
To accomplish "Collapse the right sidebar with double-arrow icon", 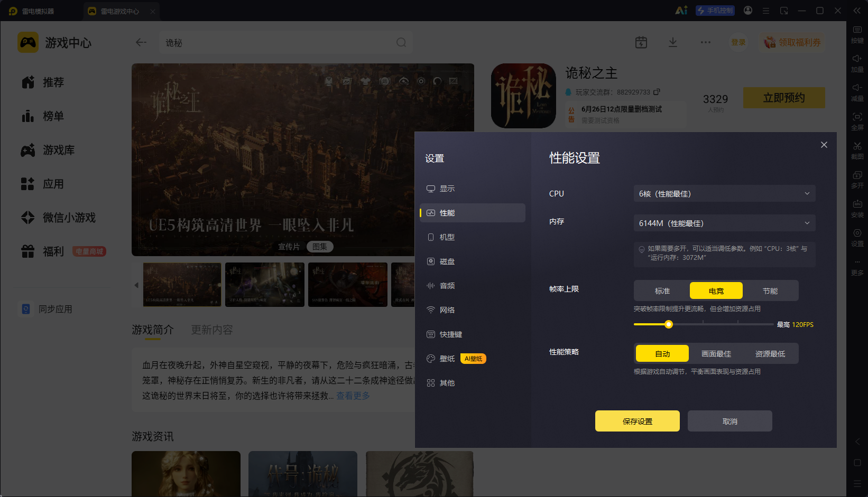I will point(857,11).
